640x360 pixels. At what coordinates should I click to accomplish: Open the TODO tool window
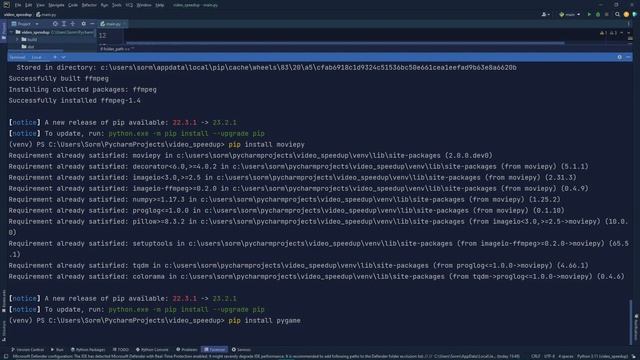[121, 350]
